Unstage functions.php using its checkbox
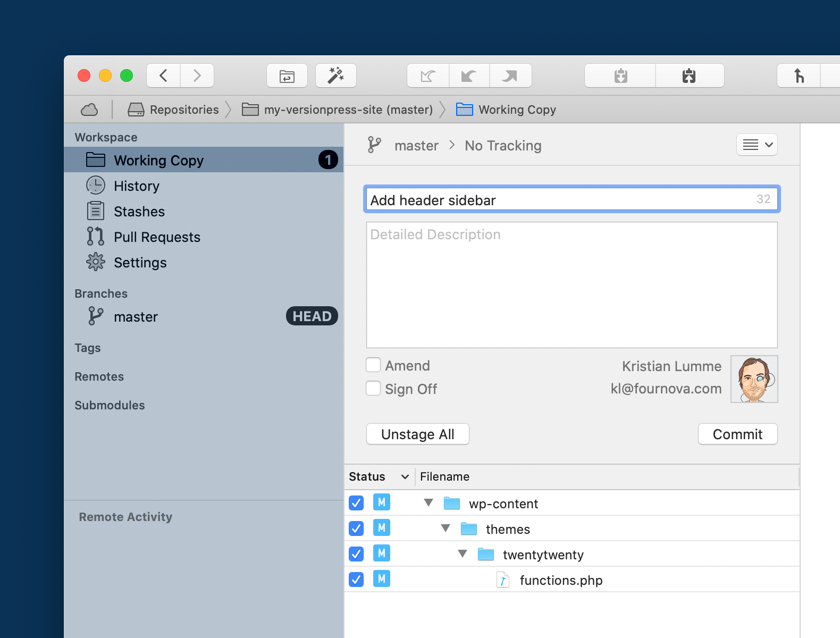Viewport: 840px width, 638px height. click(x=356, y=580)
